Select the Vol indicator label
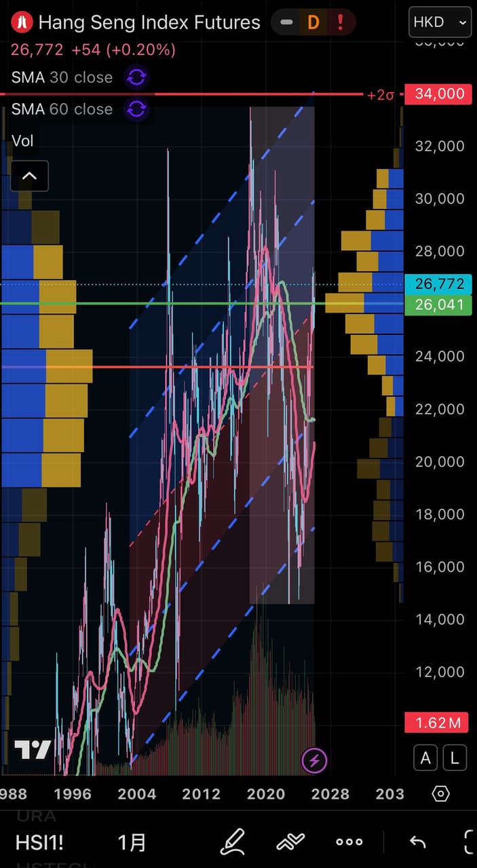 pyautogui.click(x=22, y=140)
